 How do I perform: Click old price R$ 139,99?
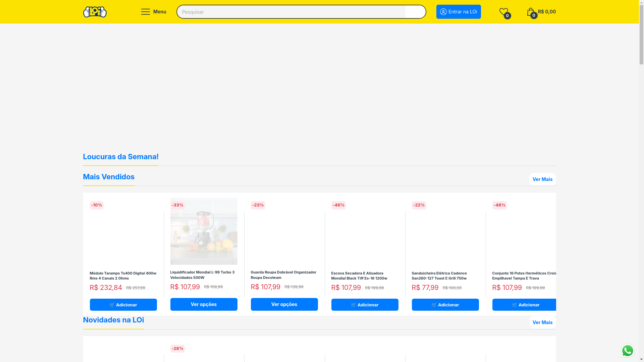pos(294,287)
